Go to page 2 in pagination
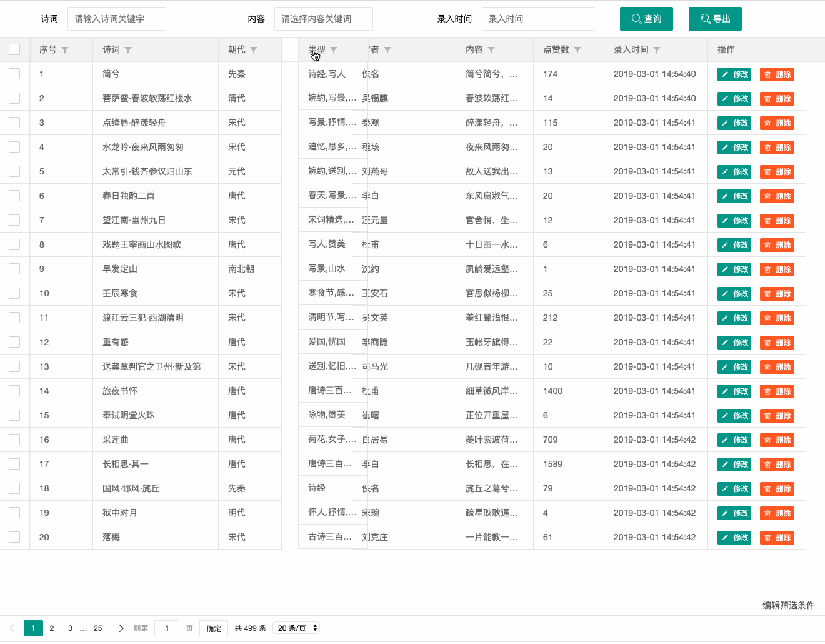Image resolution: width=825 pixels, height=644 pixels. [52, 628]
